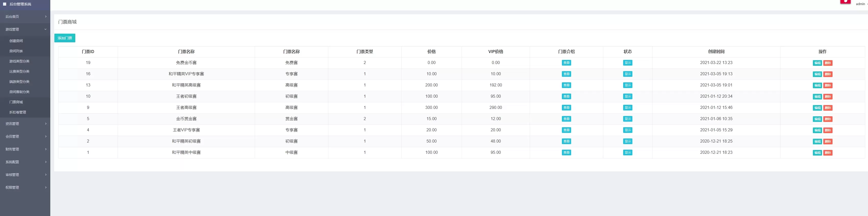868x216 pixels.
Task: View intro of 王者初级赛 ticket
Action: 566,97
